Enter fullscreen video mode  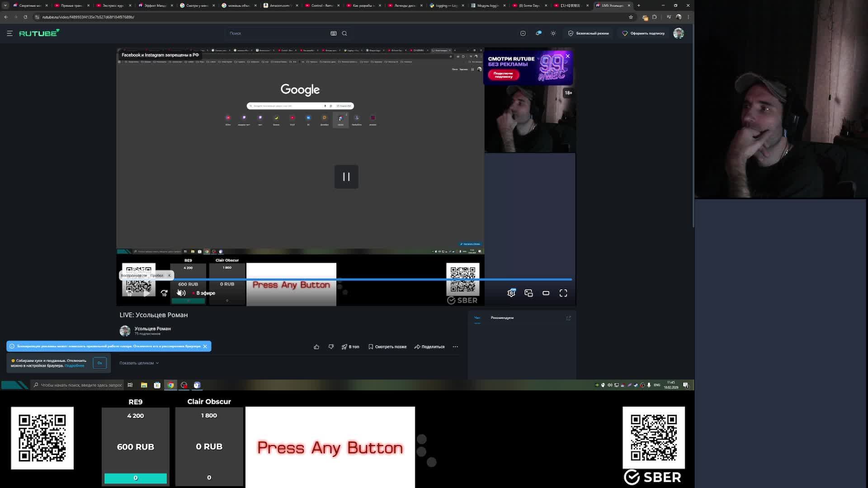click(563, 293)
